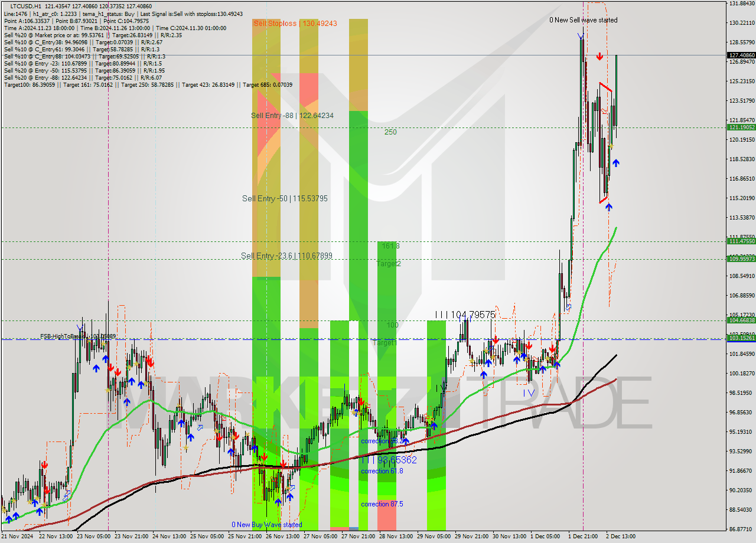Select the 'Sell Entry -88 | 122.64234' label
The height and width of the screenshot is (543, 756).
click(292, 116)
